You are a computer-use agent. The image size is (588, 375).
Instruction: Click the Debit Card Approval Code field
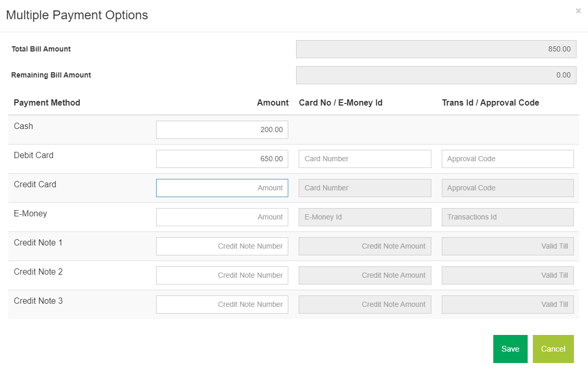click(x=507, y=159)
